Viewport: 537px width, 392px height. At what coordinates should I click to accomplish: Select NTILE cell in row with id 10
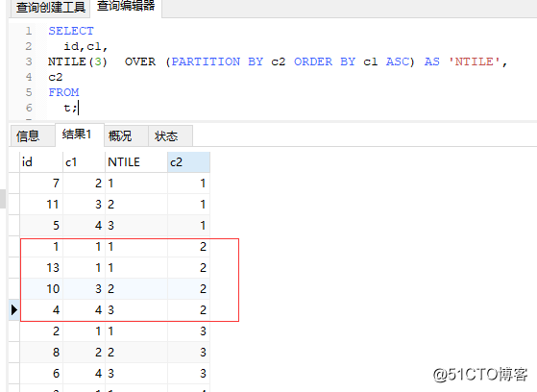136,289
